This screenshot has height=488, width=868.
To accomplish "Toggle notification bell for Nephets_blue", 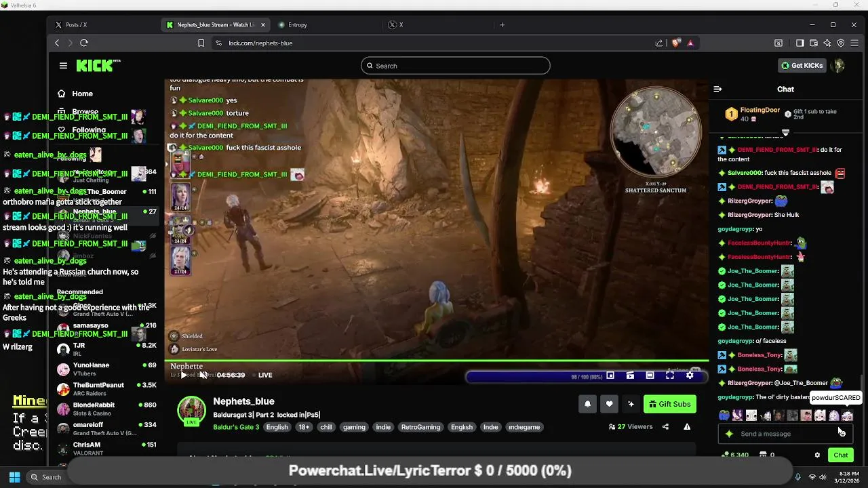I will tap(587, 404).
